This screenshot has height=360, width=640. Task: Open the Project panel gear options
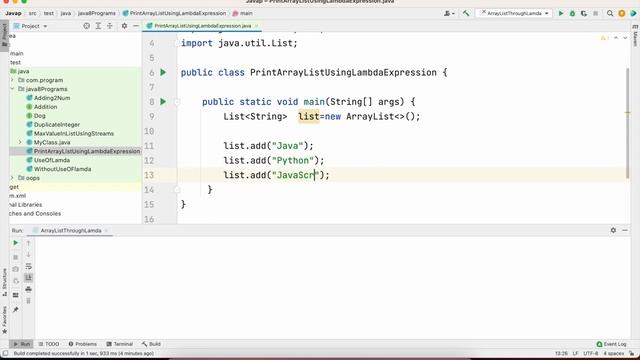(124, 26)
